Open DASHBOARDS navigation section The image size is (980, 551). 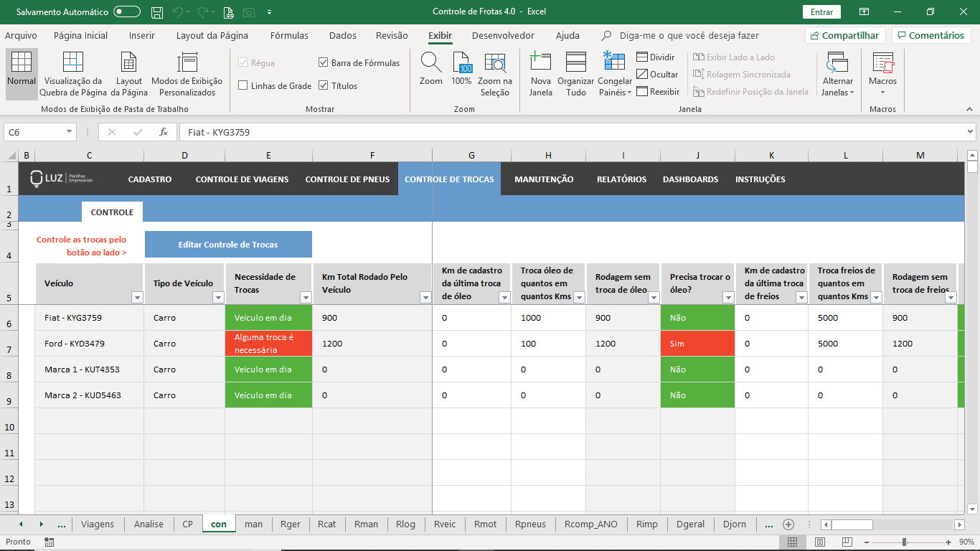pyautogui.click(x=690, y=179)
